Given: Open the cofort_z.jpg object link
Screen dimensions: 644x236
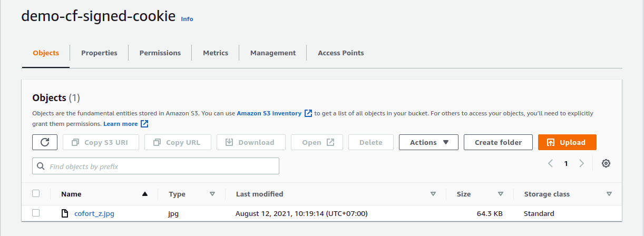Looking at the screenshot, I should [x=94, y=213].
